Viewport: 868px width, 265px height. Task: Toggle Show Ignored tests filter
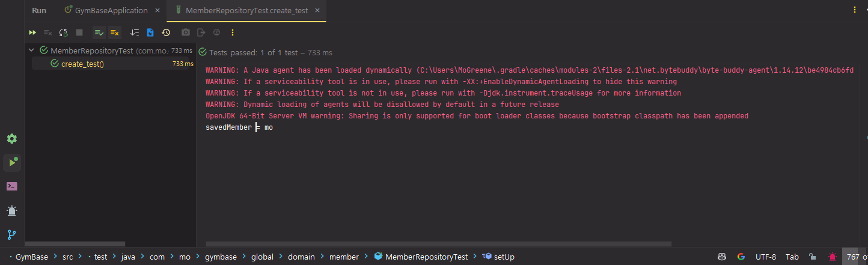[114, 32]
